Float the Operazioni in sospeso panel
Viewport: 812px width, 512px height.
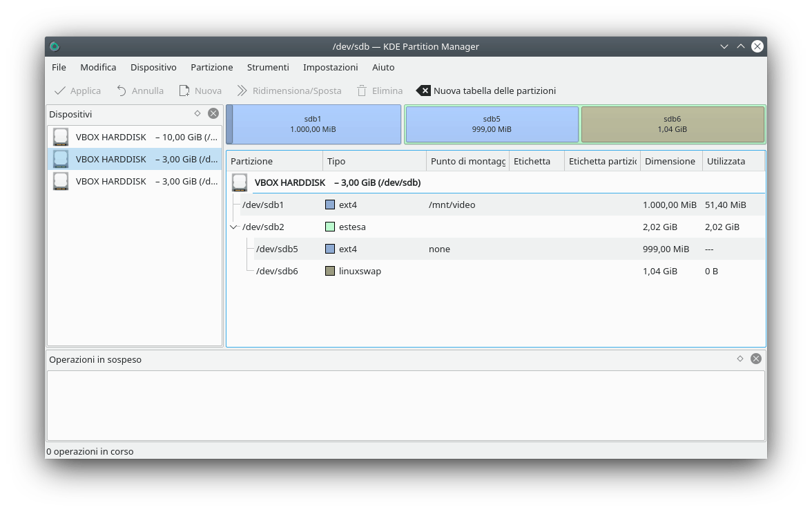pos(740,359)
